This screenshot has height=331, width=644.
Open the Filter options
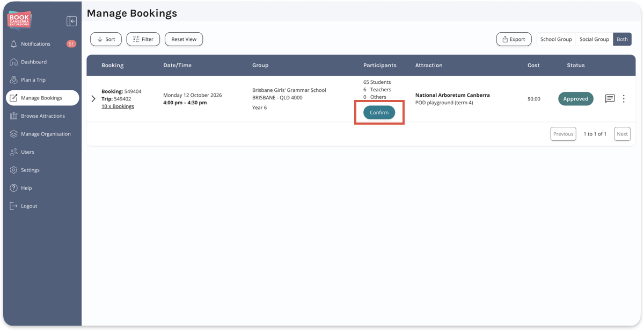143,39
